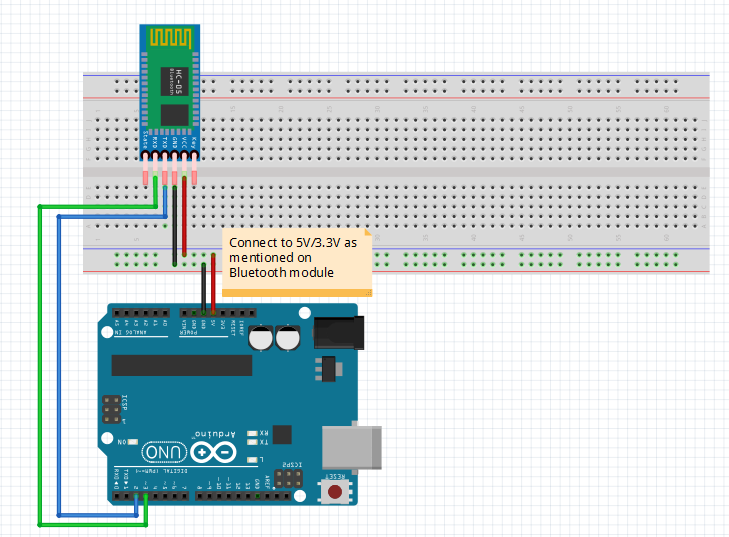This screenshot has height=537, width=729.
Task: Click the red RESET button on Arduino
Action: click(x=336, y=492)
